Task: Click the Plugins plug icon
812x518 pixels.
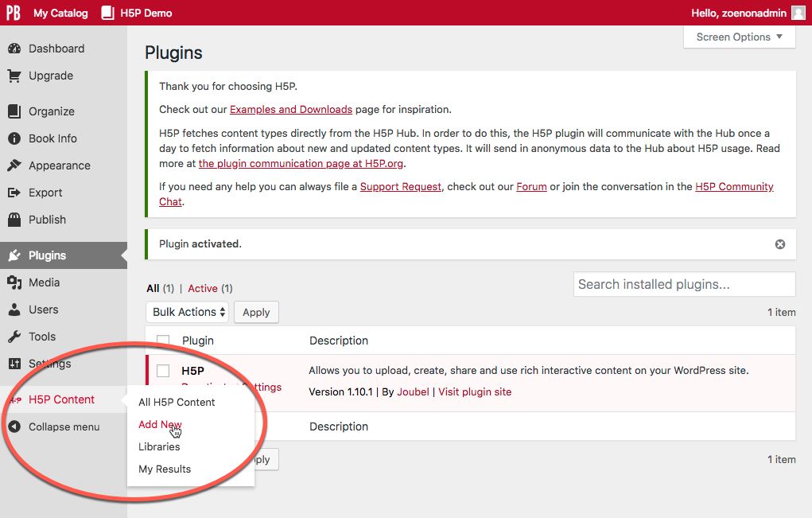Action: pyautogui.click(x=14, y=255)
